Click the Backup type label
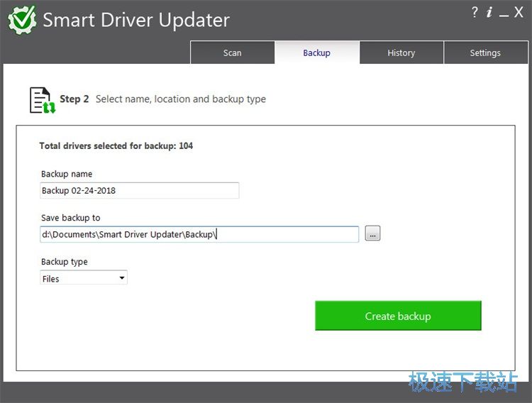Screen dimensions: 532x403 click(64, 262)
